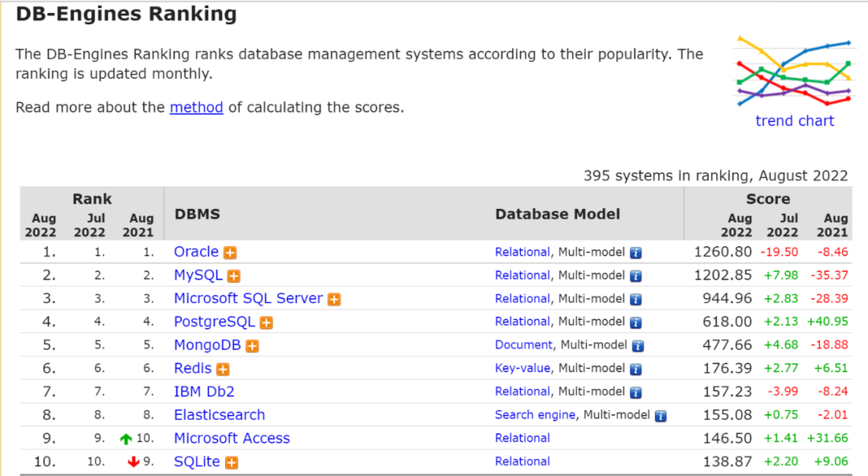
Task: Open the info icon in the Redis row
Action: click(x=636, y=369)
